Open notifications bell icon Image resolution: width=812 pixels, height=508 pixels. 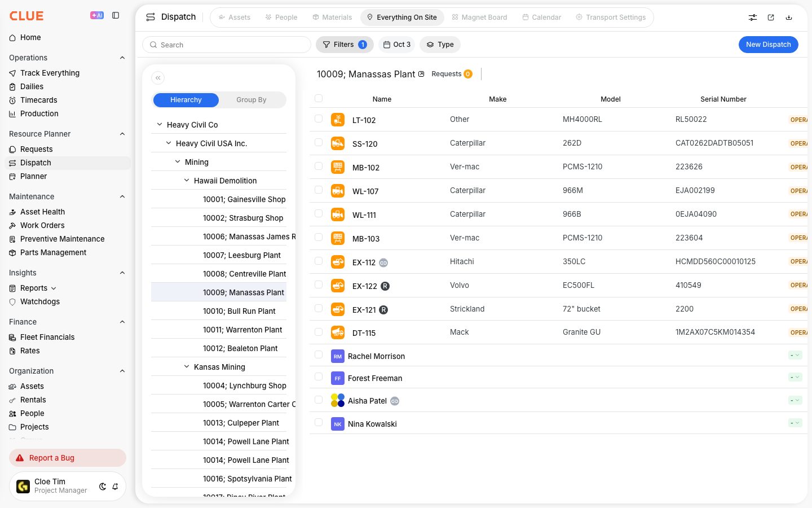tap(115, 487)
